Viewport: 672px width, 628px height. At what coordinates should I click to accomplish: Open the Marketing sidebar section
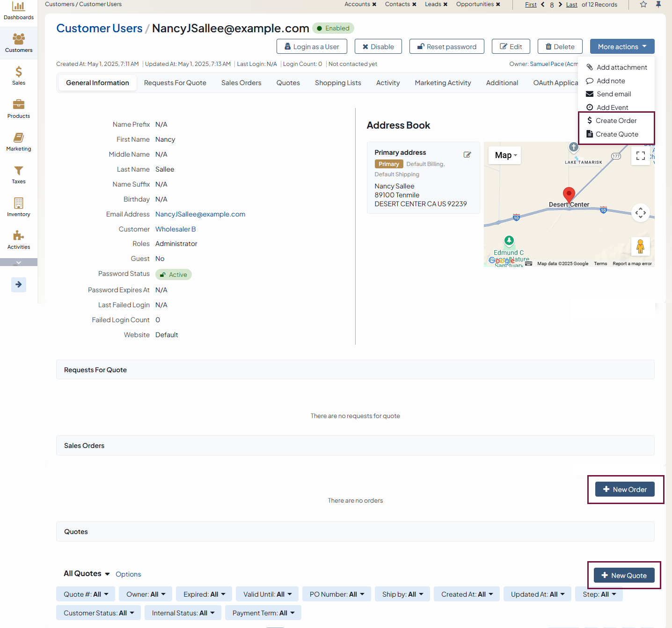18,142
